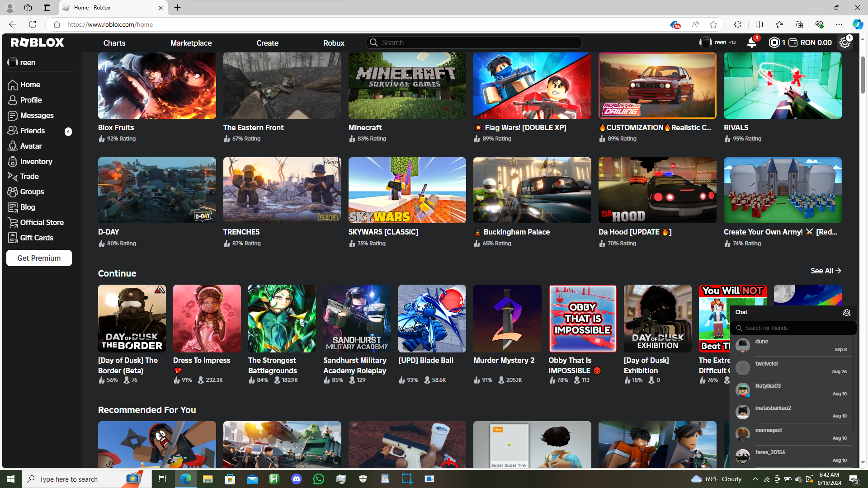
Task: Open the reen profile in header
Action: pyautogui.click(x=717, y=42)
